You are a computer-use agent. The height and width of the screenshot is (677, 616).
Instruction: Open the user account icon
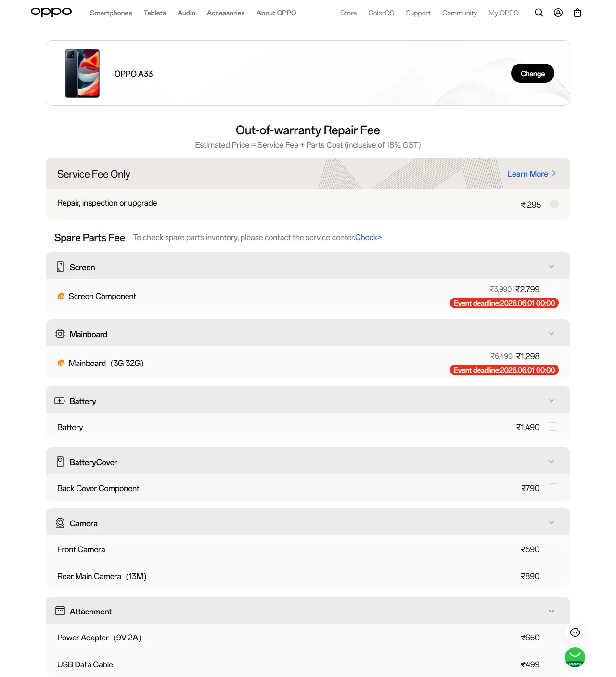point(558,13)
